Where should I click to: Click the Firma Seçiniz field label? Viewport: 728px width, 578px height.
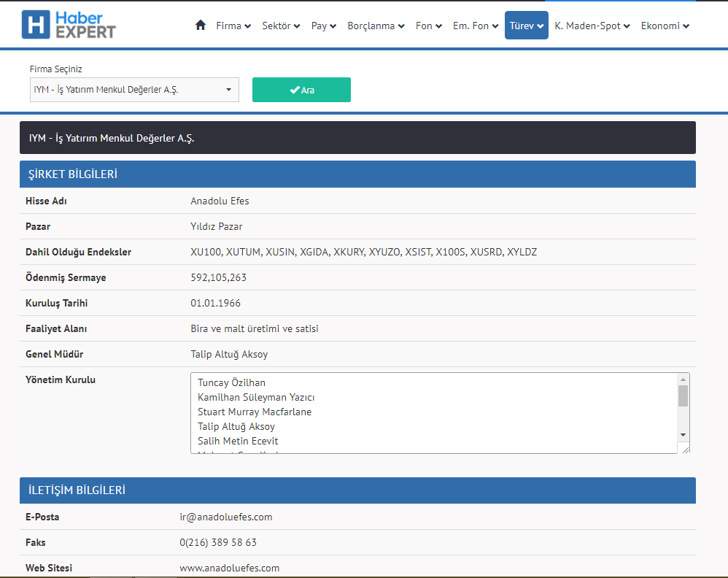click(x=55, y=69)
